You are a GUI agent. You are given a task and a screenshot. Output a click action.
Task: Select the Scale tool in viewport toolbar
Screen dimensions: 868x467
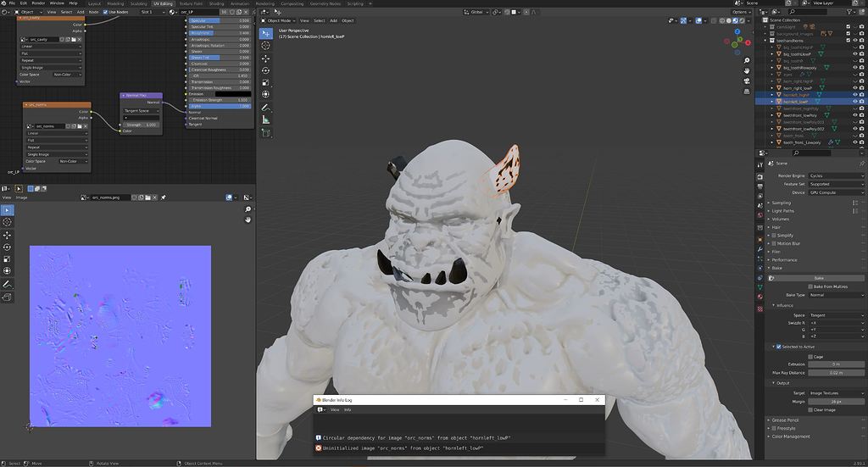tap(265, 82)
